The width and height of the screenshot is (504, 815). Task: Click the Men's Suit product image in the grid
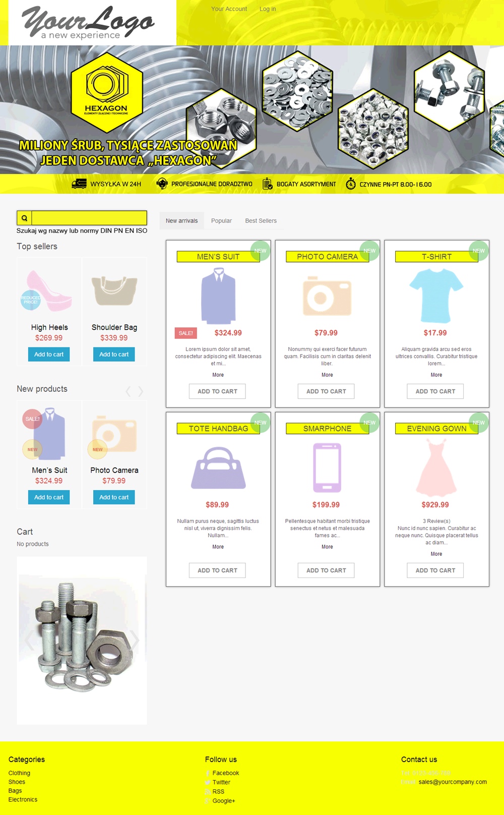click(x=218, y=296)
